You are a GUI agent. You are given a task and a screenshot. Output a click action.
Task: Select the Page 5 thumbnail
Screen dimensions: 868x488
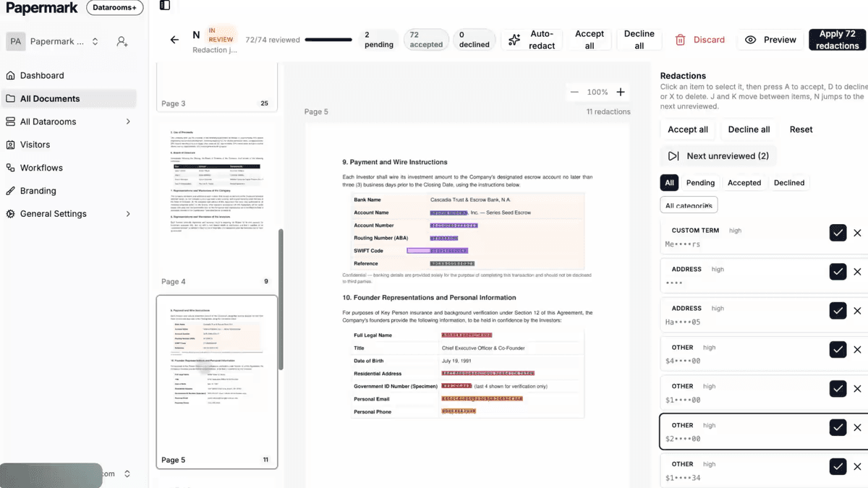coord(217,382)
